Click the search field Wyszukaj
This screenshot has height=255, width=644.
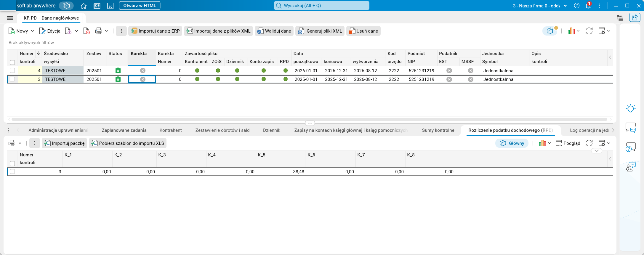[322, 6]
